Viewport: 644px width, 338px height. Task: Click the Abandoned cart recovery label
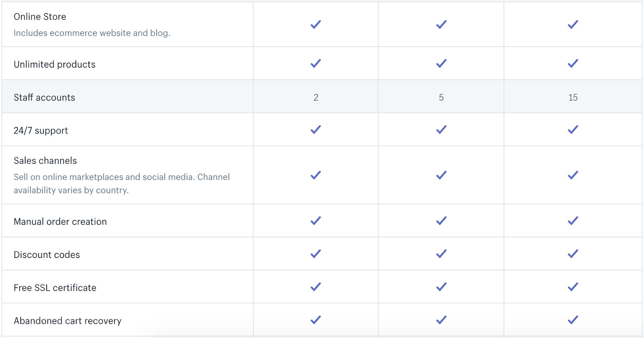[68, 321]
